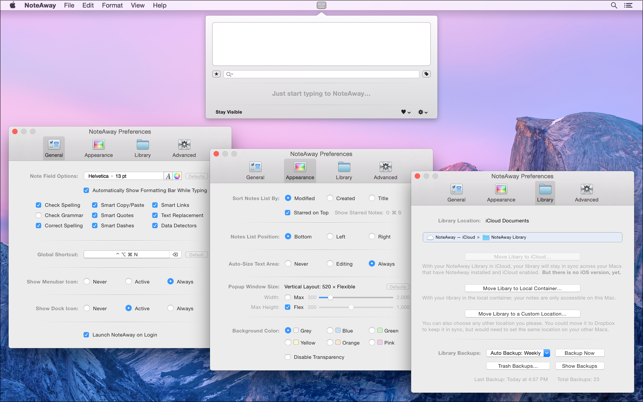Image resolution: width=643 pixels, height=402 pixels.
Task: Click the Trash Backups button
Action: coord(518,366)
